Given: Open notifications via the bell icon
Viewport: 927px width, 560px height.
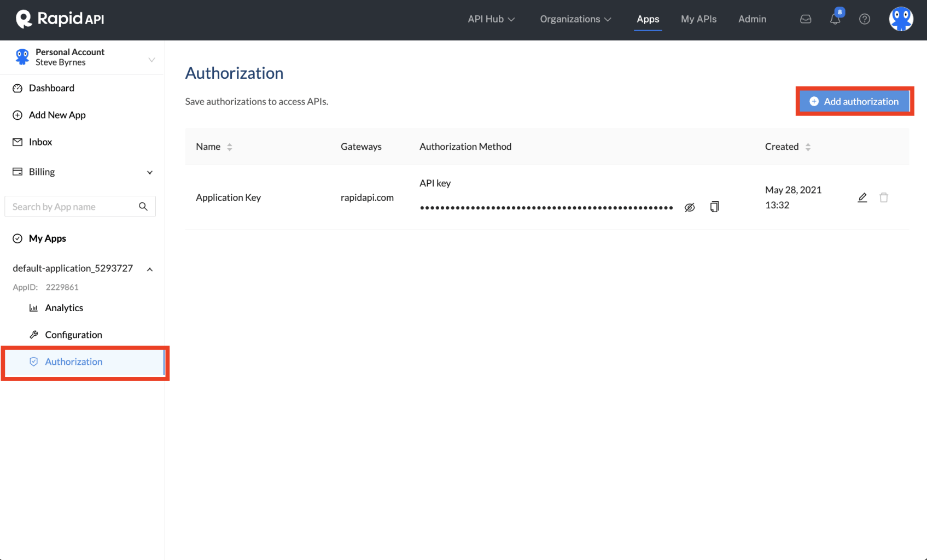Looking at the screenshot, I should coord(835,19).
